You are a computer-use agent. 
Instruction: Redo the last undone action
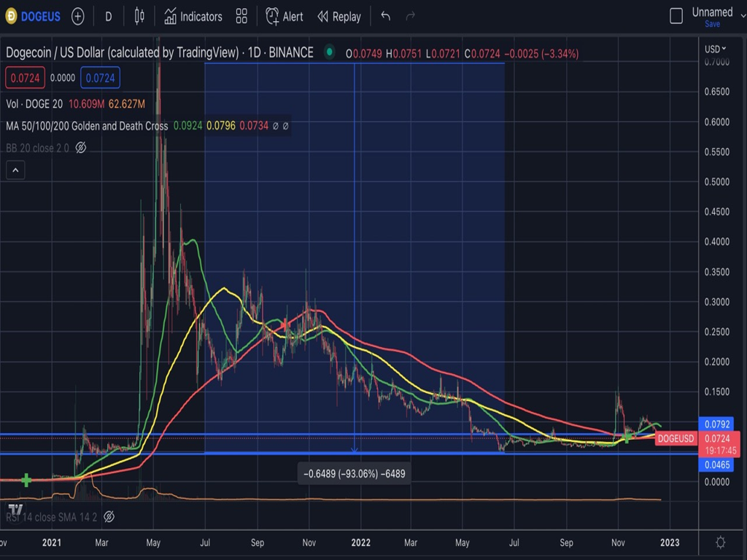click(x=410, y=16)
